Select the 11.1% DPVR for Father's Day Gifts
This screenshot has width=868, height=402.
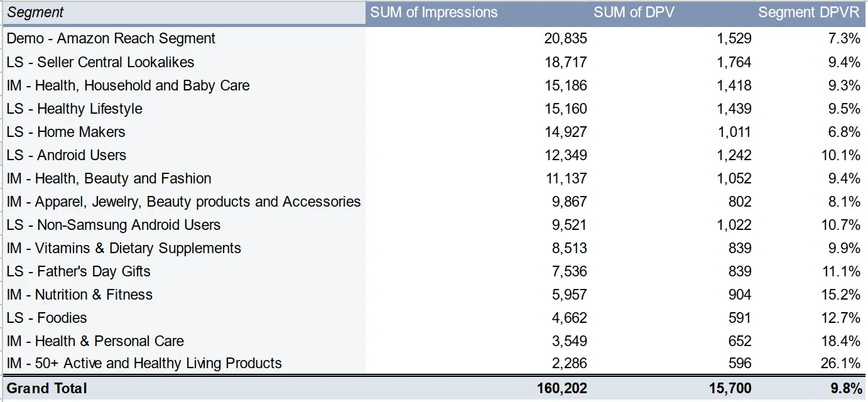click(840, 271)
